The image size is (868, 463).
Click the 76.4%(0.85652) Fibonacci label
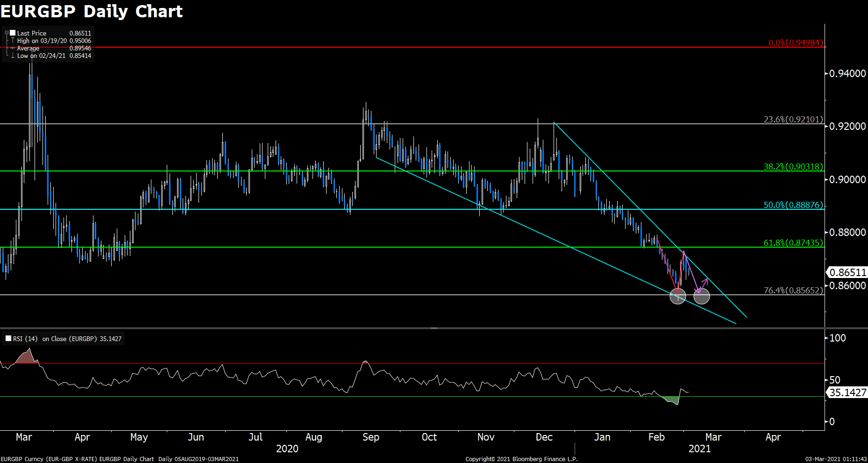pyautogui.click(x=793, y=290)
